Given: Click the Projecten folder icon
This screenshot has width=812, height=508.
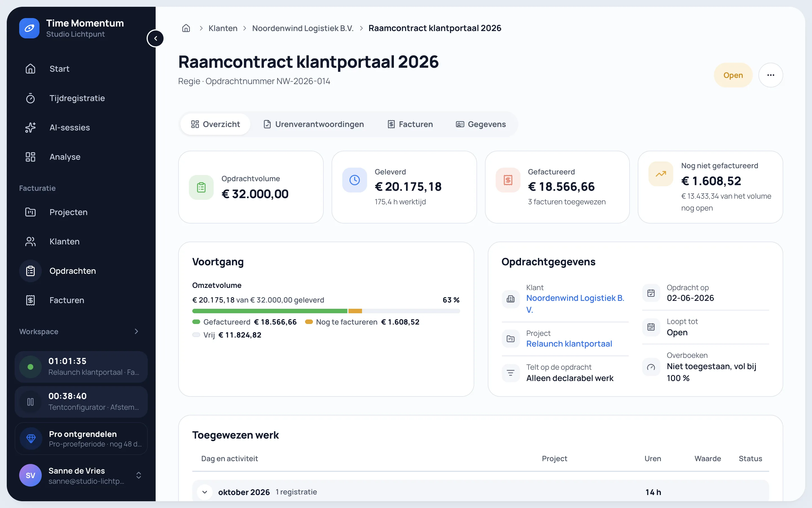Looking at the screenshot, I should [30, 212].
